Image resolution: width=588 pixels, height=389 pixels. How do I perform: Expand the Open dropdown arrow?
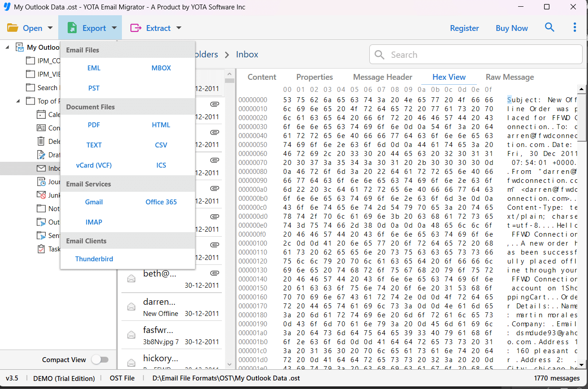pyautogui.click(x=50, y=28)
